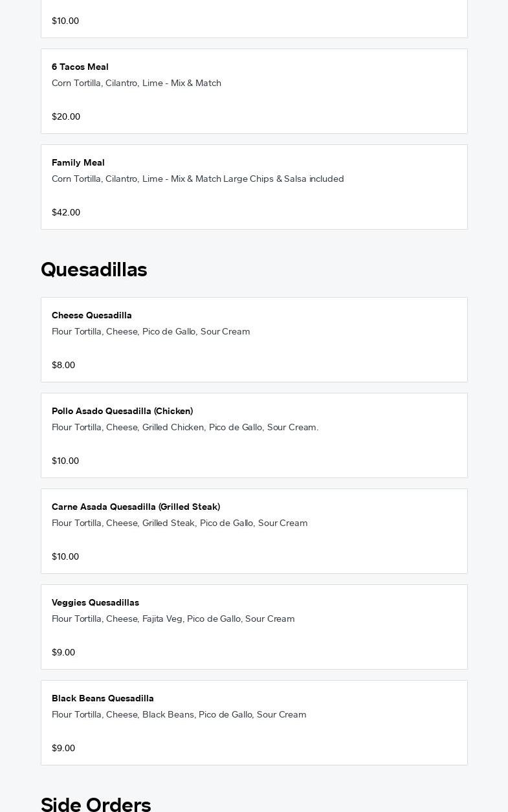Click the Quesadillas section heading
The width and height of the screenshot is (508, 812).
[94, 270]
